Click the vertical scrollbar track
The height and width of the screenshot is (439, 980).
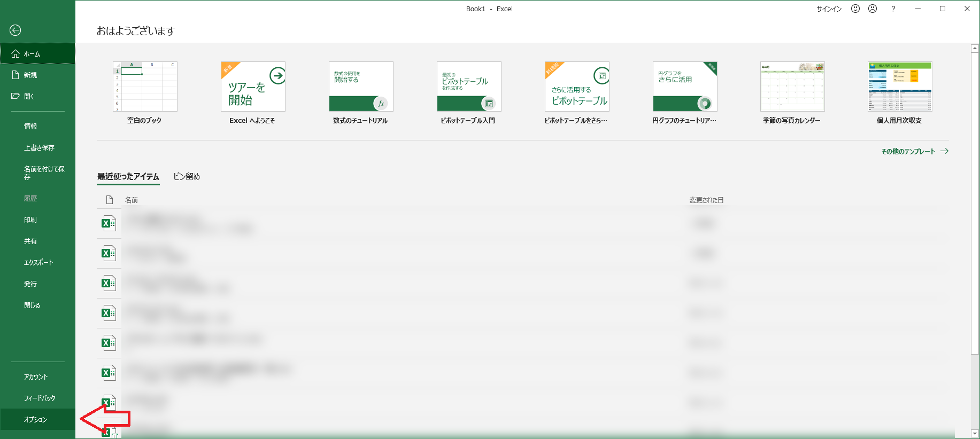click(x=975, y=391)
